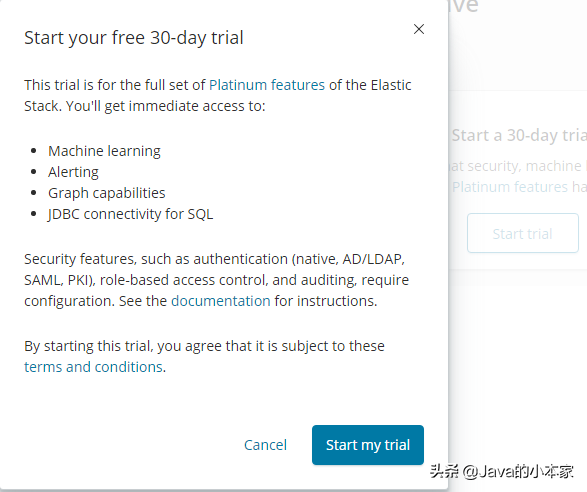Select the Alerting list item
587x492 pixels.
pyautogui.click(x=73, y=172)
